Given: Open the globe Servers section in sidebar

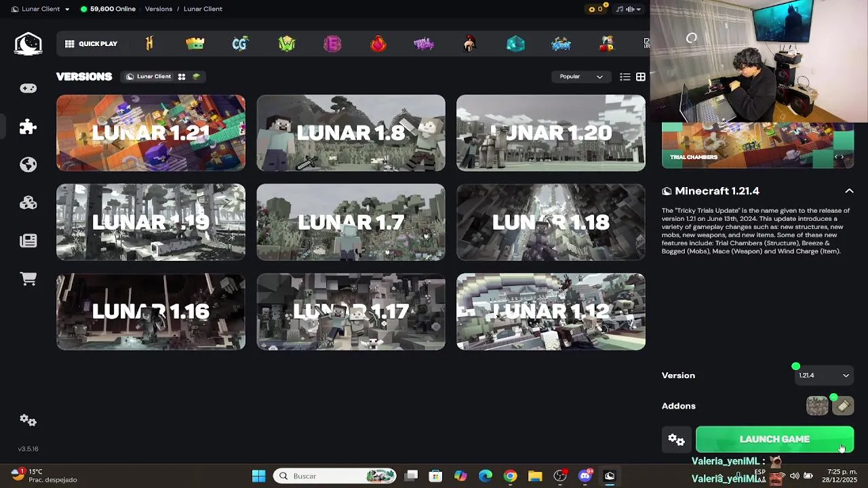Looking at the screenshot, I should tap(28, 165).
